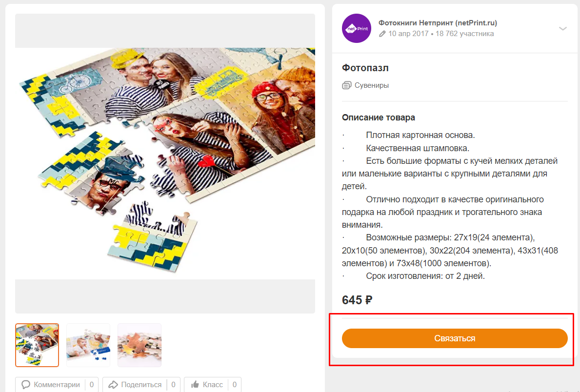Click the Класс like button label
Screen dimensions: 580x392
[213, 385]
